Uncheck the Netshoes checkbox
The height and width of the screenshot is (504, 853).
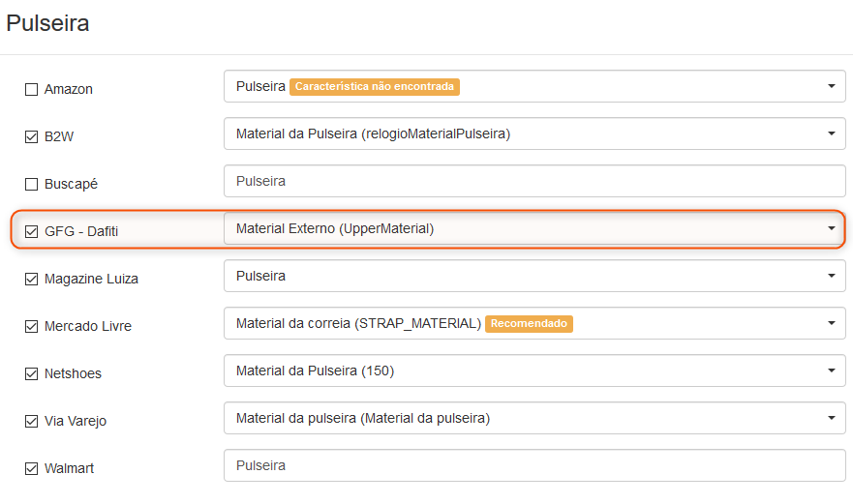(32, 373)
